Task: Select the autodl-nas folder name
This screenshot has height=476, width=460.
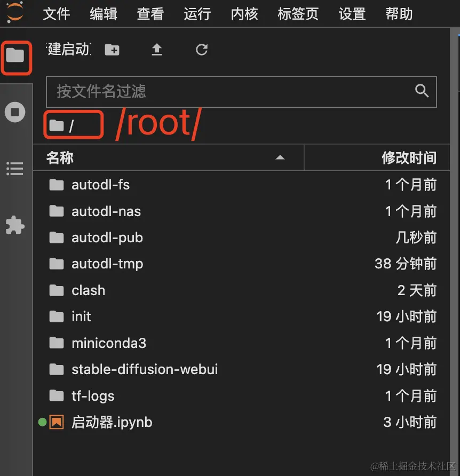Action: point(106,211)
